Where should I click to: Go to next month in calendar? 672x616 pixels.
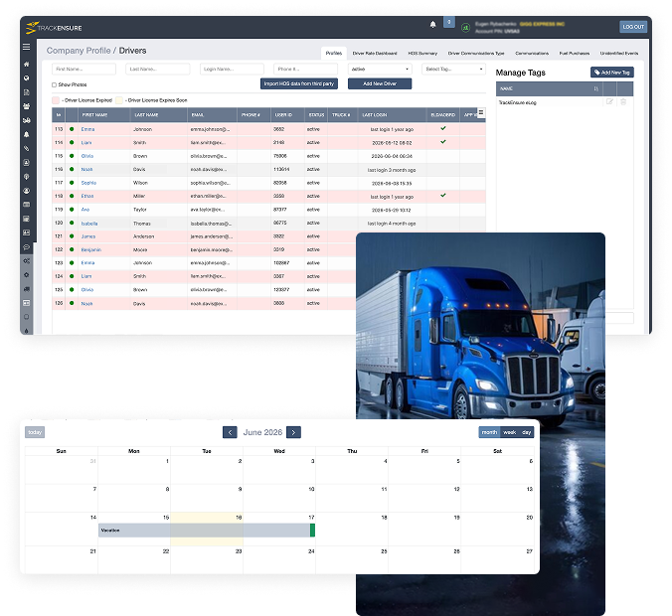[x=293, y=432]
